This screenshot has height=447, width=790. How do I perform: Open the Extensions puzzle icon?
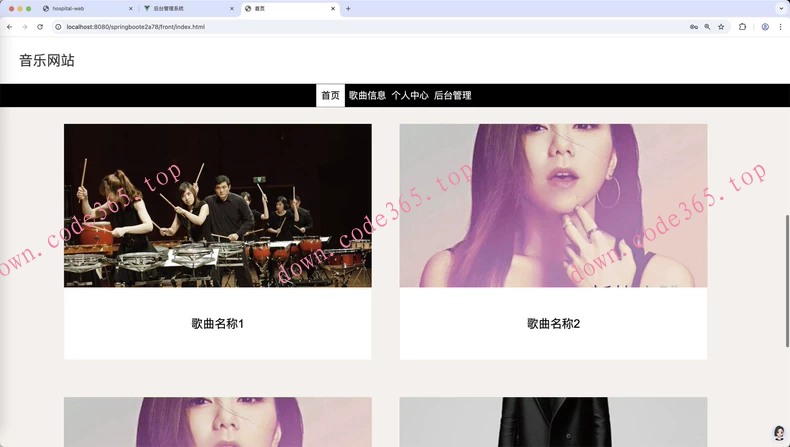pos(742,27)
